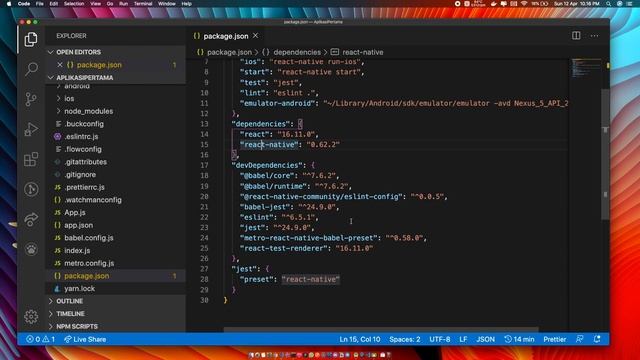Image resolution: width=640 pixels, height=360 pixels.
Task: Open the .gitattributes file
Action: (85, 162)
